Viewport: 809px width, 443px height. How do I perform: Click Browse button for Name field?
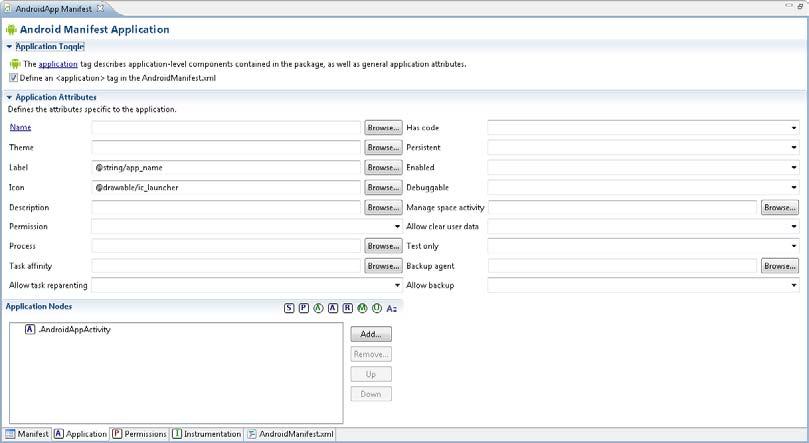pos(383,128)
